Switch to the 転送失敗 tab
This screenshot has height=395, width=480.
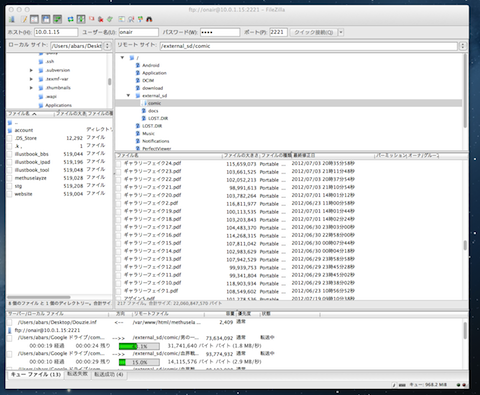[77, 374]
